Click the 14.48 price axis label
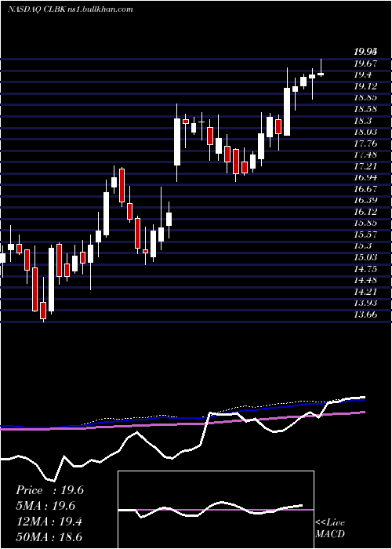 (365, 280)
